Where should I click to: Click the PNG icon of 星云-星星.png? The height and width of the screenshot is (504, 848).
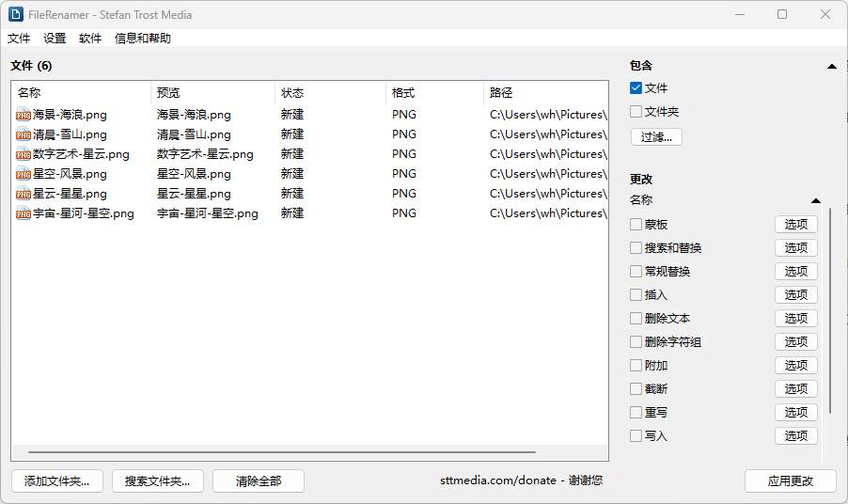pyautogui.click(x=24, y=194)
